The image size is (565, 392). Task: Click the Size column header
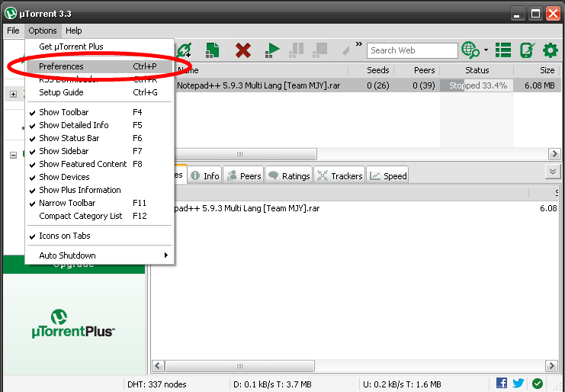(537, 71)
